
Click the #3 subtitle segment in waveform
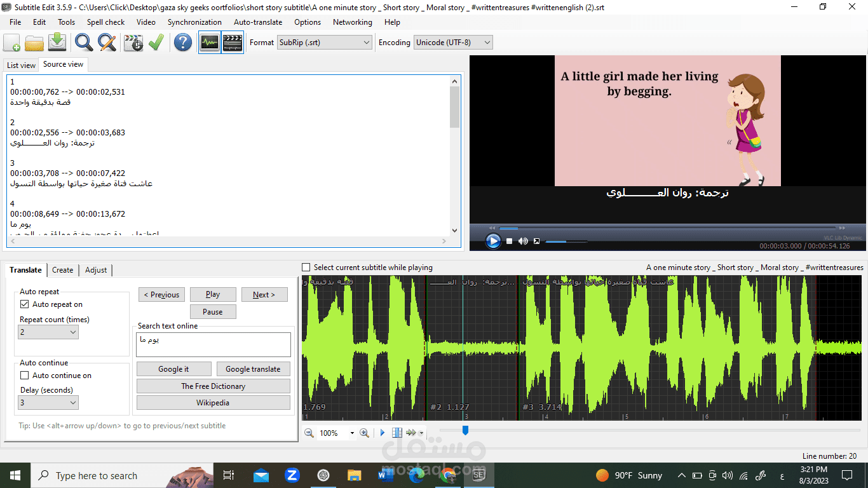[667, 346]
